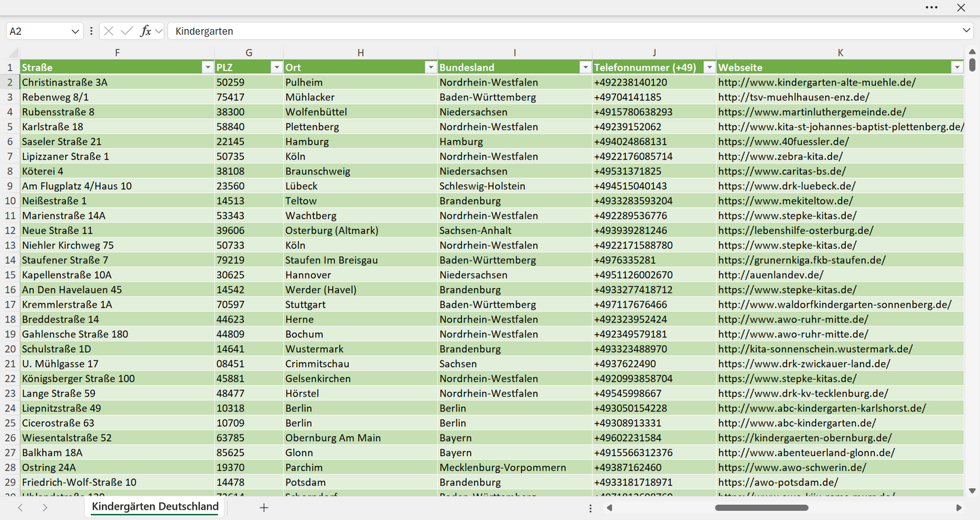Go to previous sheet using left arrow

click(x=20, y=507)
